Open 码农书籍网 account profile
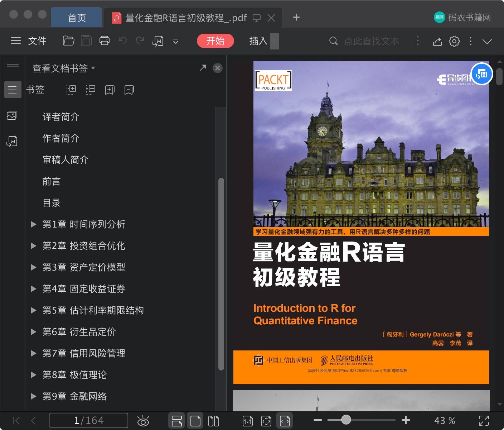The height and width of the screenshot is (430, 504). 462,17
